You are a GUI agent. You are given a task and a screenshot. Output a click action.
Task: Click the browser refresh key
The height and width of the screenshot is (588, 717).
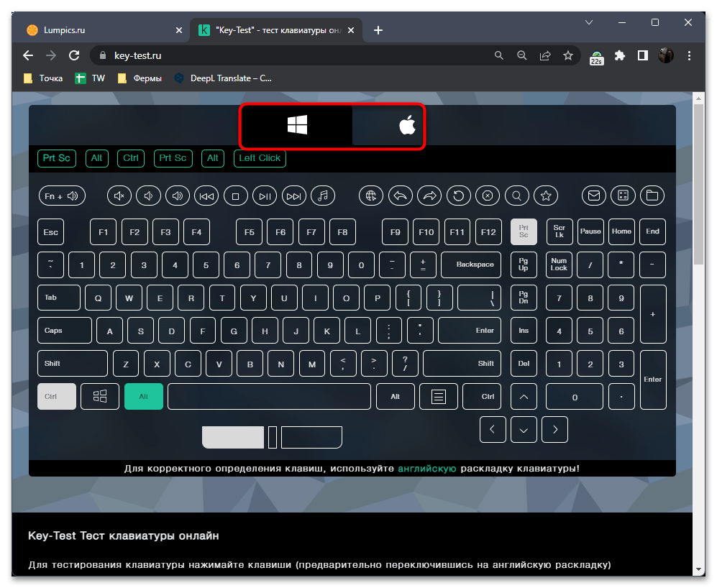point(459,196)
